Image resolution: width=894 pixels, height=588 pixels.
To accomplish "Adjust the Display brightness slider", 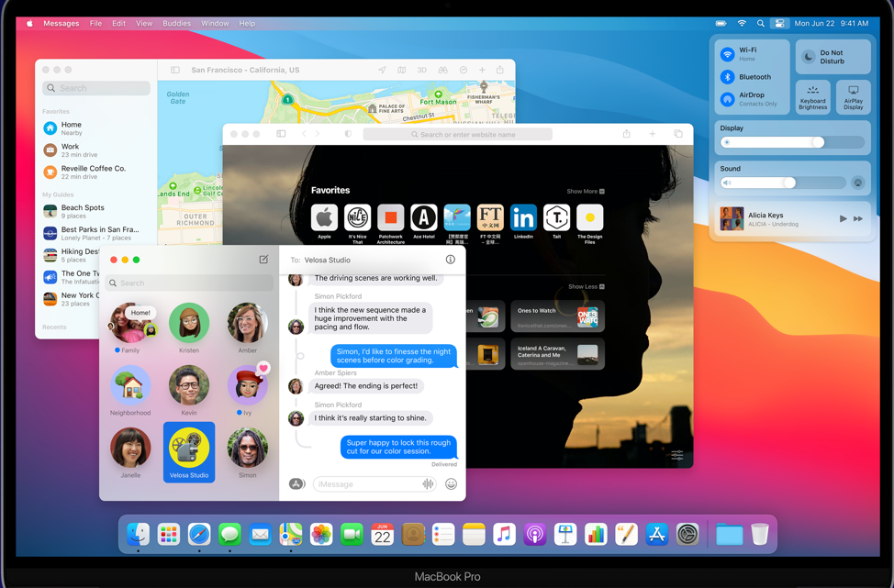I will 817,142.
